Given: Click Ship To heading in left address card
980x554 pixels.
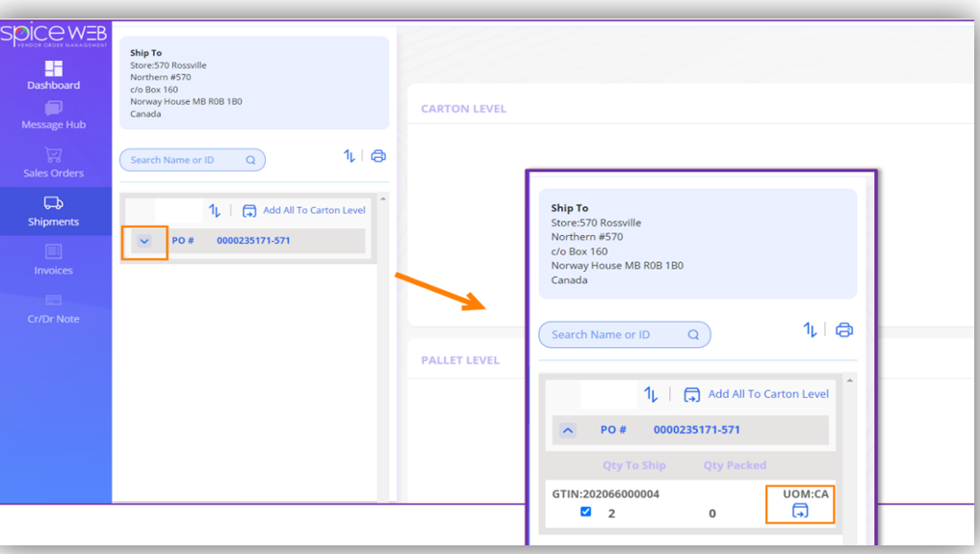Looking at the screenshot, I should pos(145,53).
